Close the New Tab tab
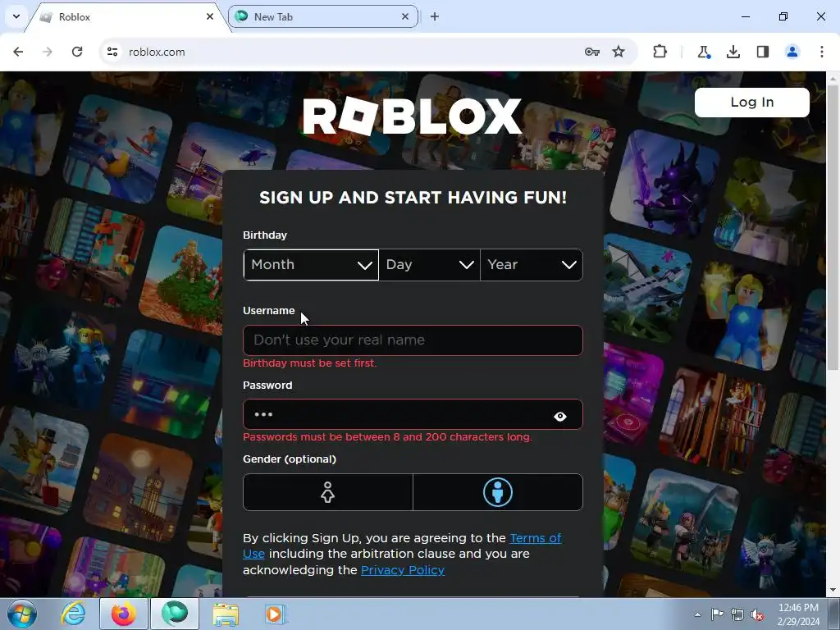 pos(405,16)
